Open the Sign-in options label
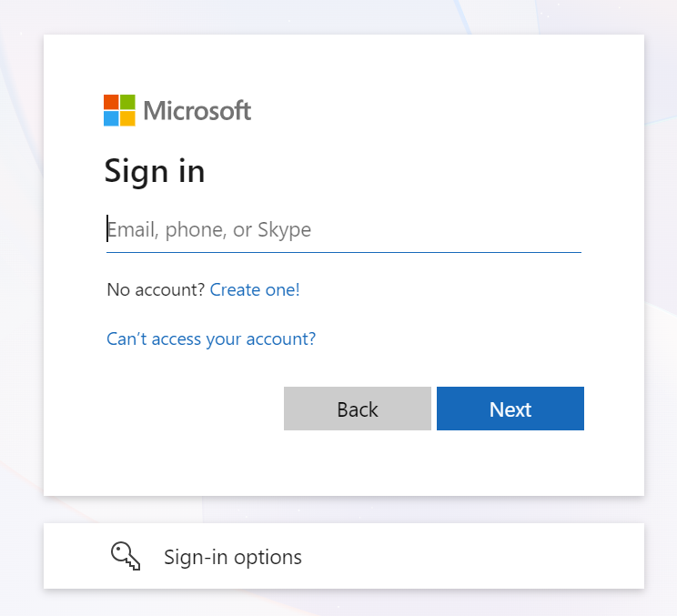Screen dimensions: 677x616 click(233, 557)
